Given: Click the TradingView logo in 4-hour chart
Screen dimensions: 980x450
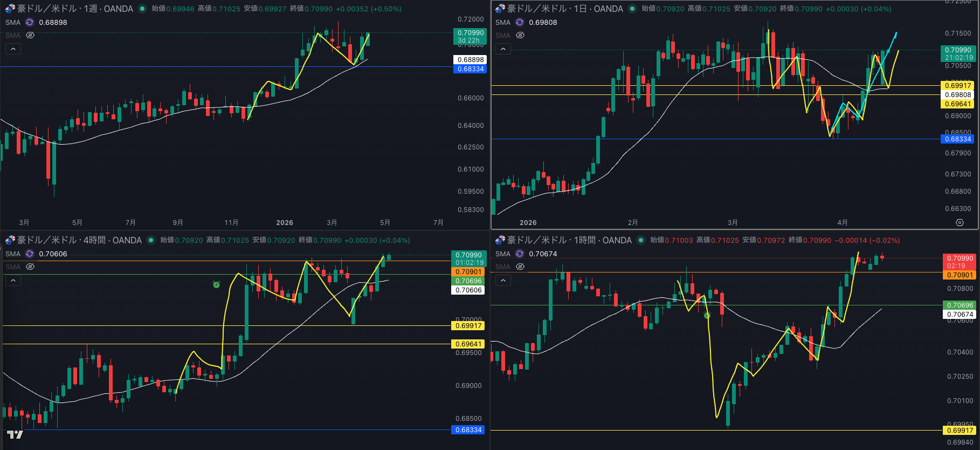Looking at the screenshot, I should 15,434.
